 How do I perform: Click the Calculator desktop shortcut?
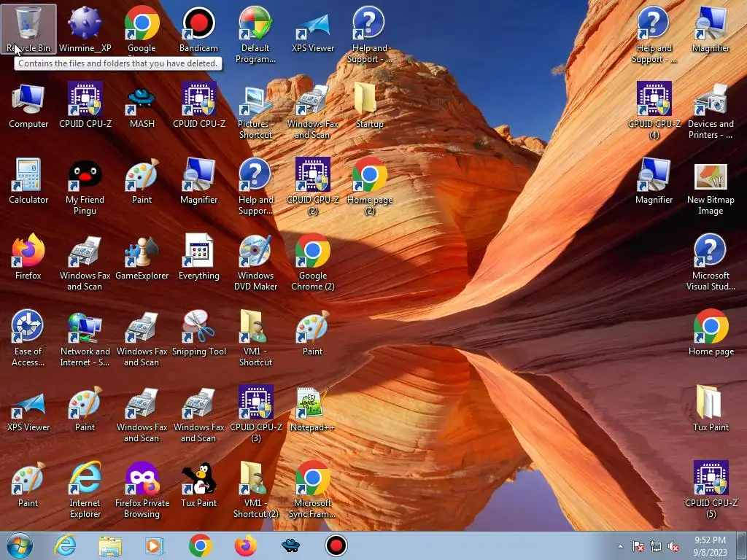point(28,181)
